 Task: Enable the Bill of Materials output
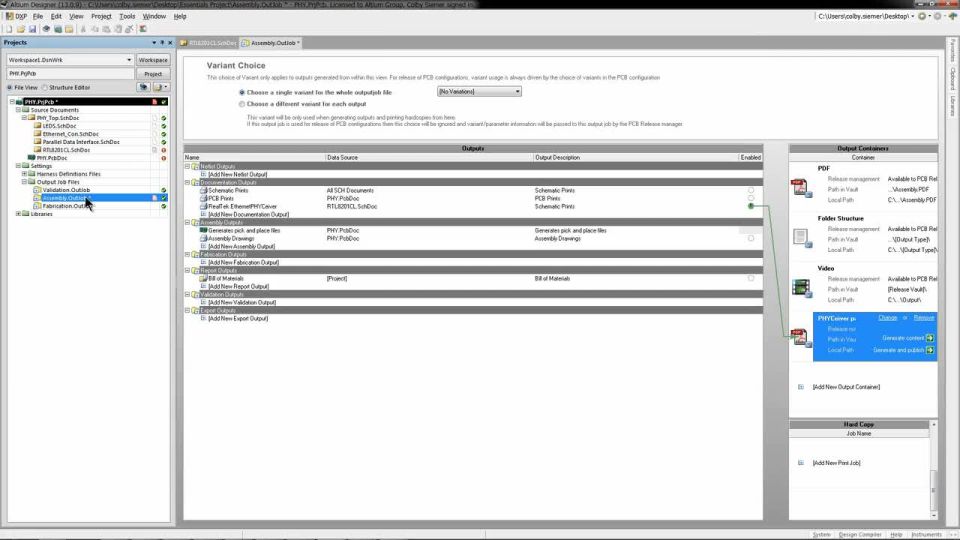click(751, 279)
